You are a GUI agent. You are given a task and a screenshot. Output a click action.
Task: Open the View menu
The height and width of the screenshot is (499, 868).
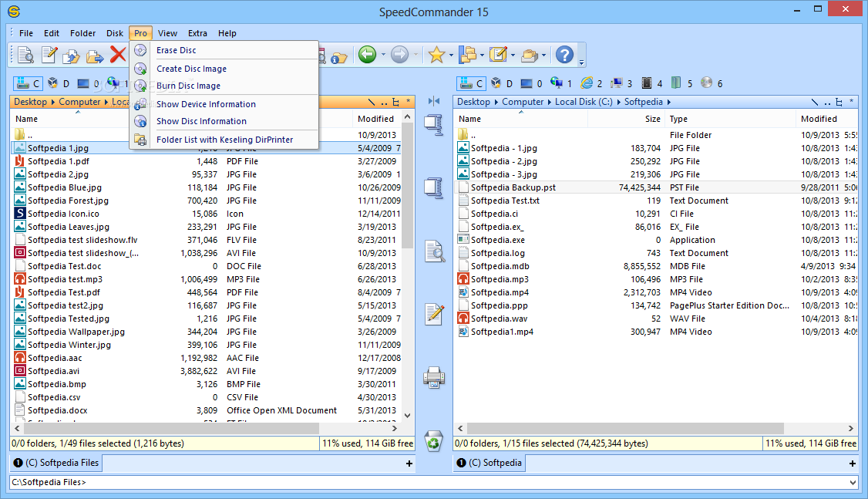(167, 33)
